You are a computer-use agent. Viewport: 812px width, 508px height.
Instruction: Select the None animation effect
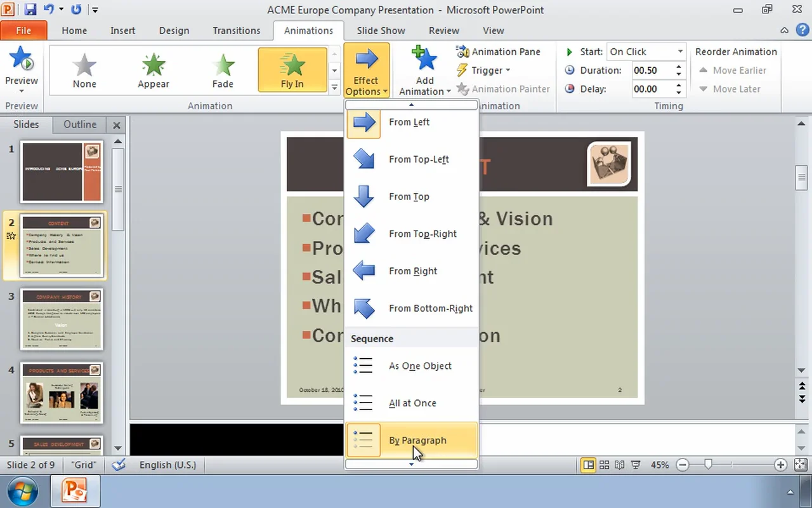tap(84, 70)
